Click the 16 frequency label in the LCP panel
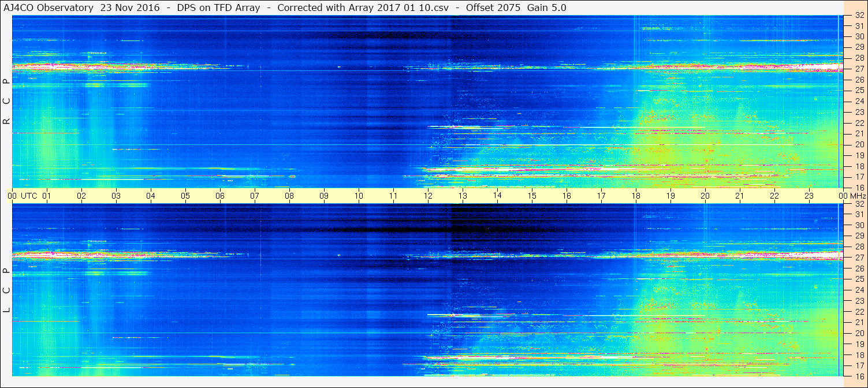The height and width of the screenshot is (388, 868). [859, 376]
